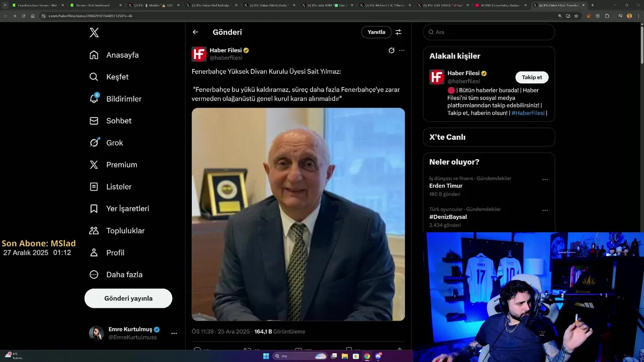Reload the page
This screenshot has width=644, height=362.
(24, 16)
